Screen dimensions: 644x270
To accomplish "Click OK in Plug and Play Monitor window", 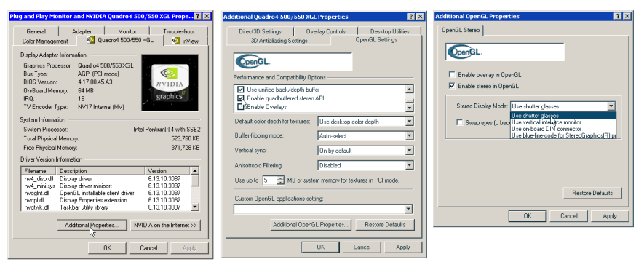I will (107, 248).
